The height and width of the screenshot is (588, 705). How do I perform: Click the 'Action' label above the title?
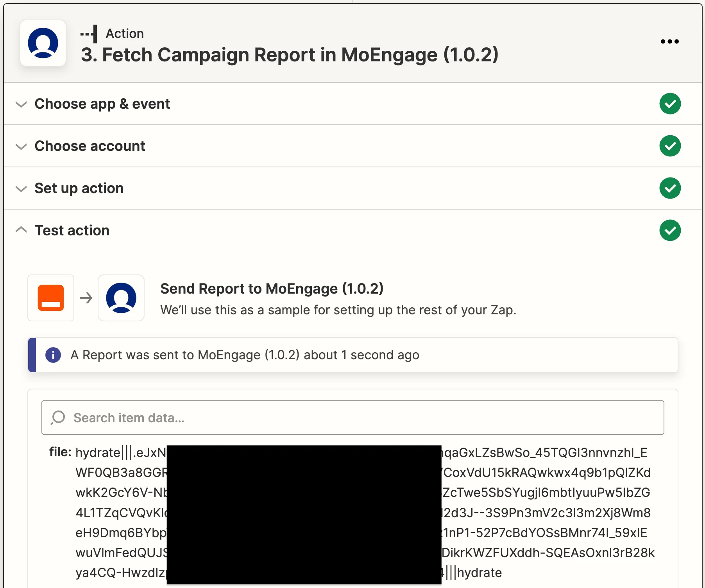tap(125, 34)
